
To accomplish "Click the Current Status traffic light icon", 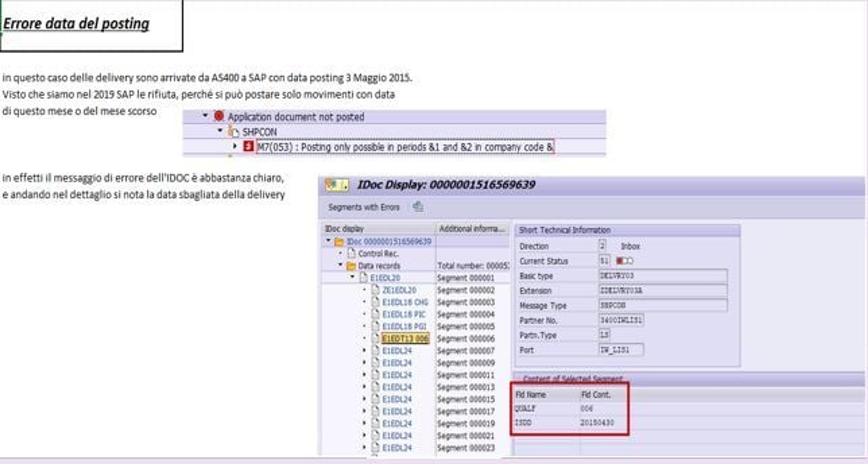I will [624, 261].
